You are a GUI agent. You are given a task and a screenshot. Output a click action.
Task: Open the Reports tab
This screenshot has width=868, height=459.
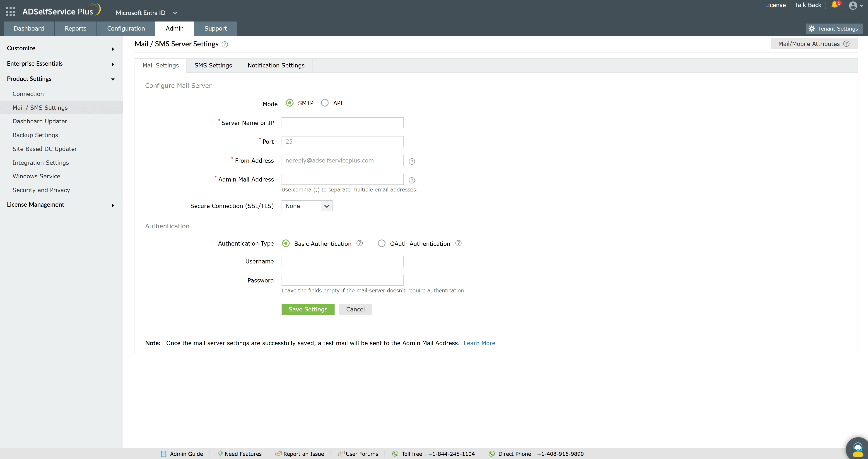(75, 29)
